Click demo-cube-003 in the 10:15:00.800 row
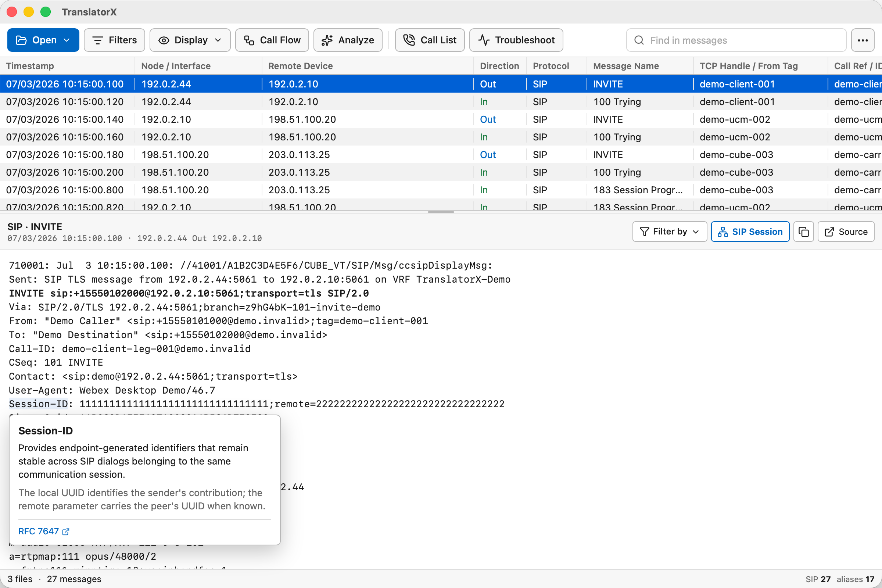The width and height of the screenshot is (882, 588). [x=736, y=190]
